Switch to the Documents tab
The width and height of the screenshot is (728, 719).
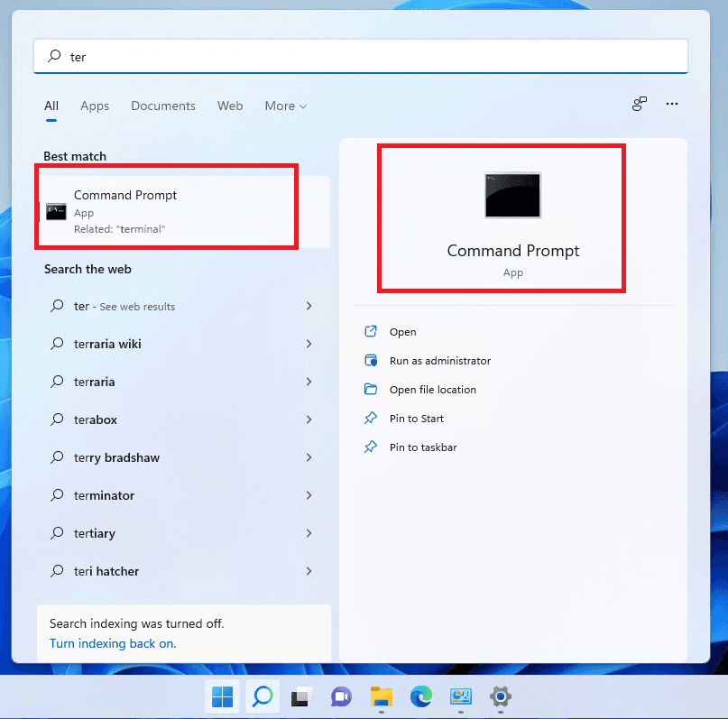[163, 106]
